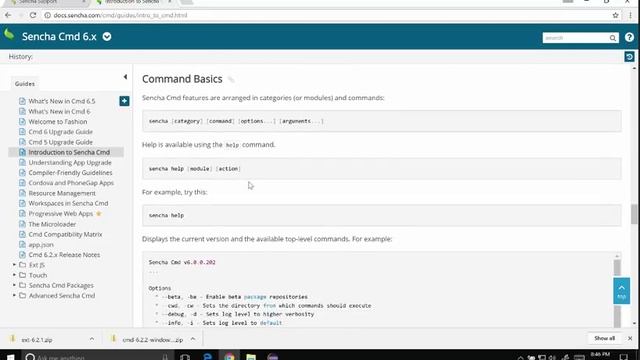This screenshot has height=360, width=640.
Task: Open cmd-6.2.2 zip download options chevron
Action: click(x=193, y=339)
